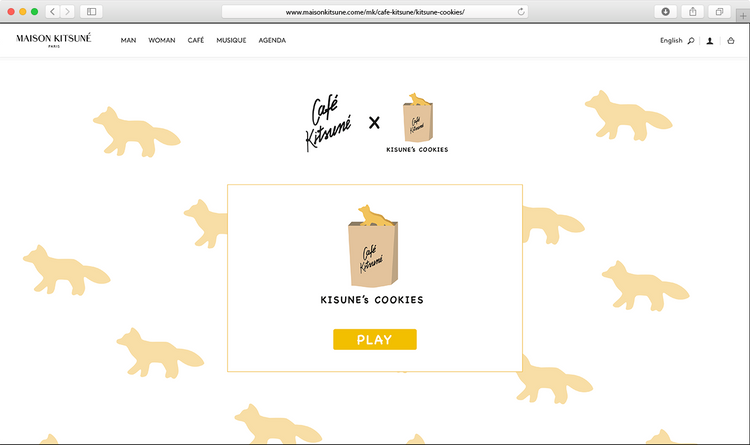Open the MAN menu
This screenshot has height=445, width=750.
point(128,41)
